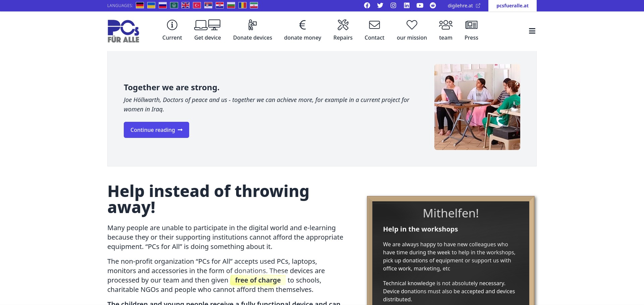This screenshot has height=305, width=644.
Task: Select the Turkish flag language
Action: (x=197, y=5)
